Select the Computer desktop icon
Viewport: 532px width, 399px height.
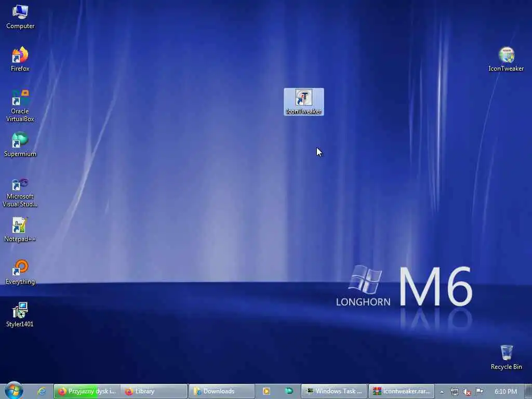click(x=20, y=17)
